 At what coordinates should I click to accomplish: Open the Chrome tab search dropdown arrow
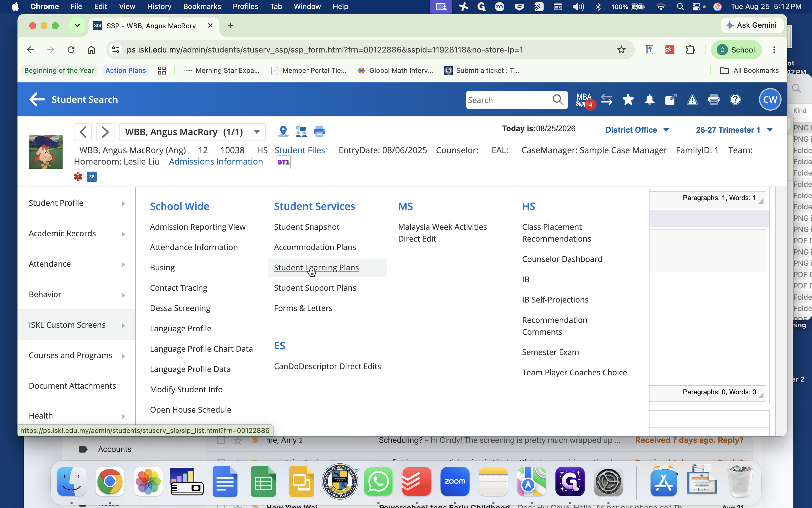click(77, 25)
